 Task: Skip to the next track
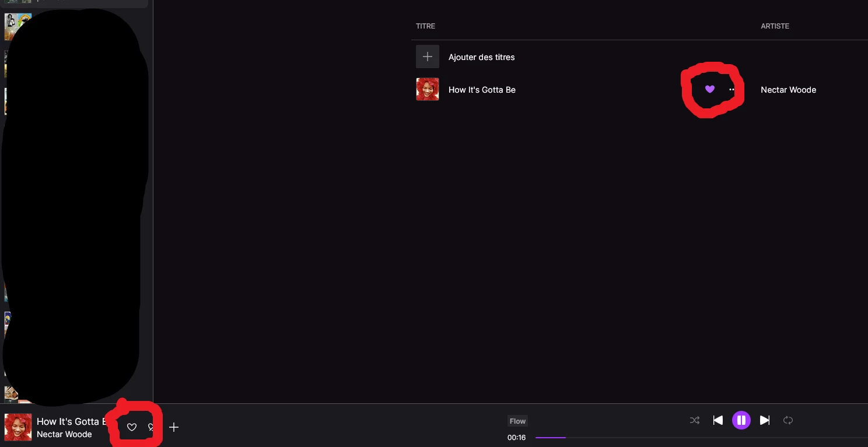[x=765, y=420]
